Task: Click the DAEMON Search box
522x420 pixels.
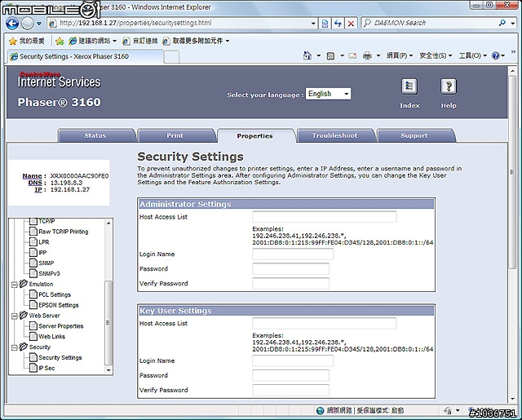Action: pyautogui.click(x=431, y=23)
